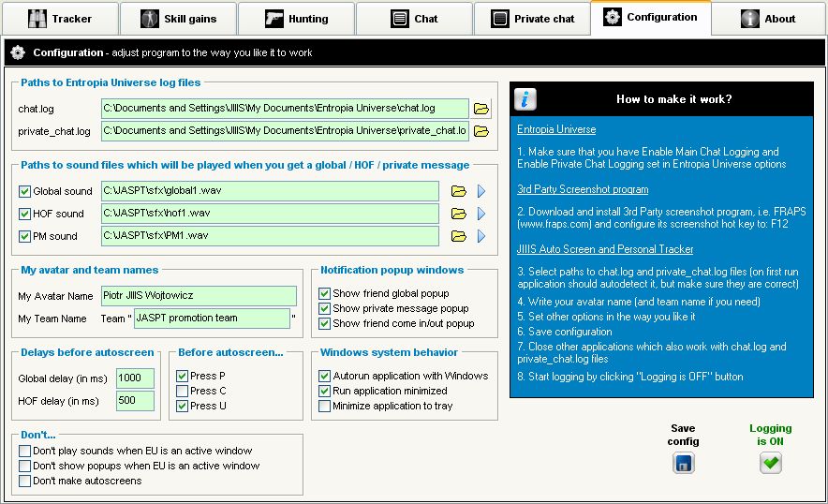Play the Global sound preview
This screenshot has height=504, width=828.
click(x=481, y=191)
